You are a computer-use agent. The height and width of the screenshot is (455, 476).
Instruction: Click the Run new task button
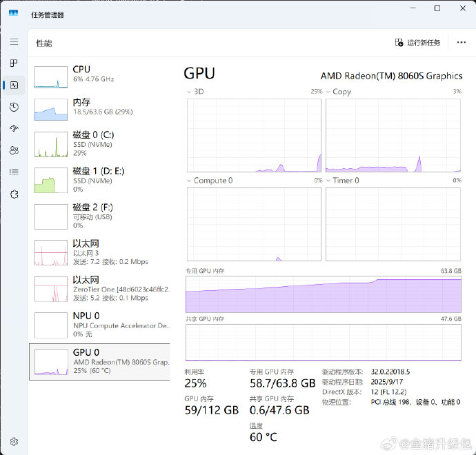[417, 43]
